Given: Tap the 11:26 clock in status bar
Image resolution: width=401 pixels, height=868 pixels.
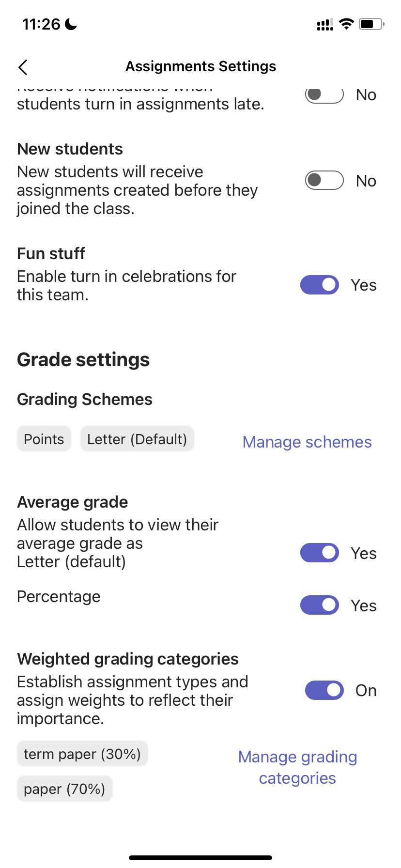Looking at the screenshot, I should tap(41, 24).
